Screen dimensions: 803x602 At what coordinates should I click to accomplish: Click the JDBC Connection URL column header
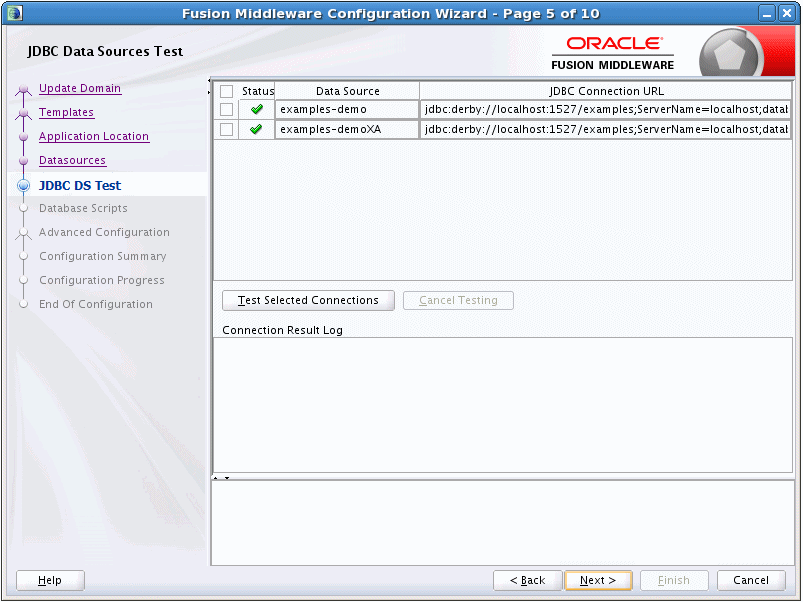pyautogui.click(x=606, y=91)
